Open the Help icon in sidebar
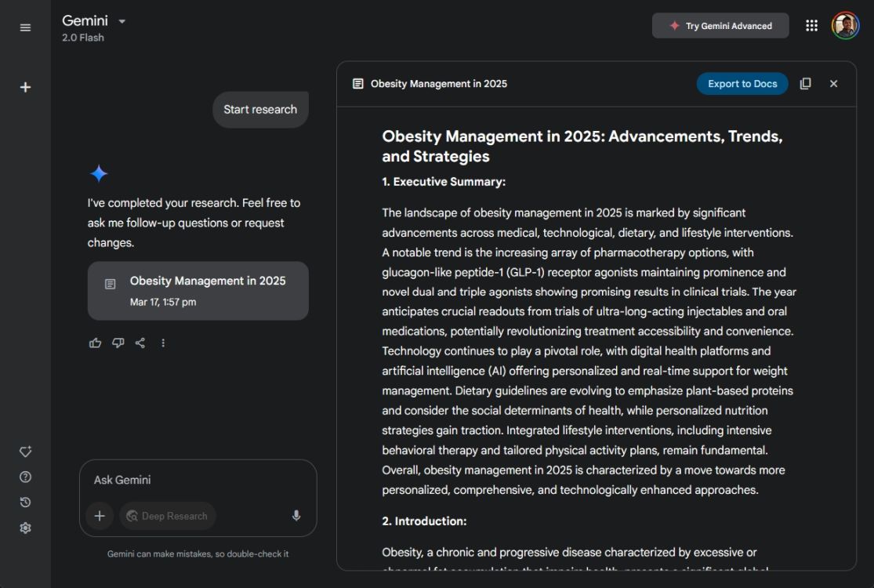The image size is (874, 588). point(25,476)
